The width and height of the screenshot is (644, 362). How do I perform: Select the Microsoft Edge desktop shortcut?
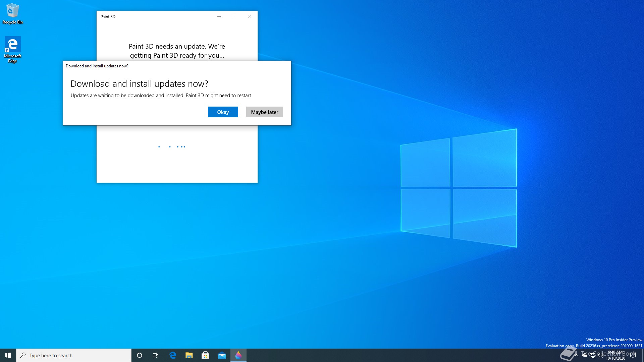point(13,50)
